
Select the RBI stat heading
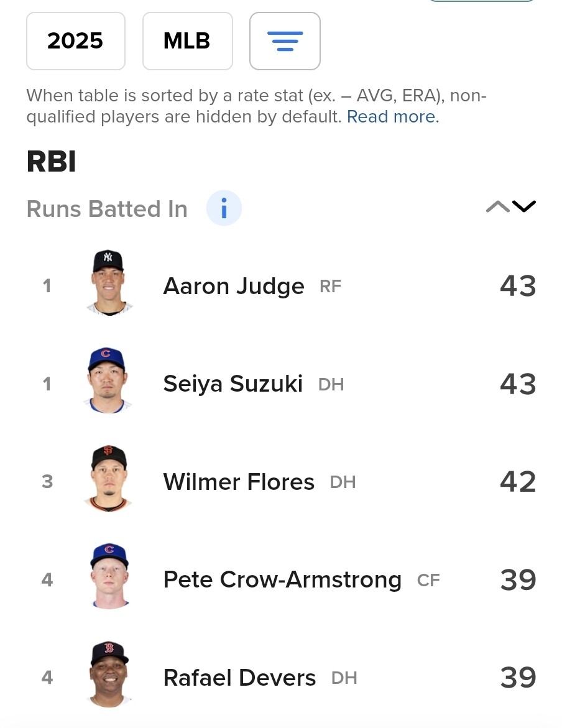point(52,162)
